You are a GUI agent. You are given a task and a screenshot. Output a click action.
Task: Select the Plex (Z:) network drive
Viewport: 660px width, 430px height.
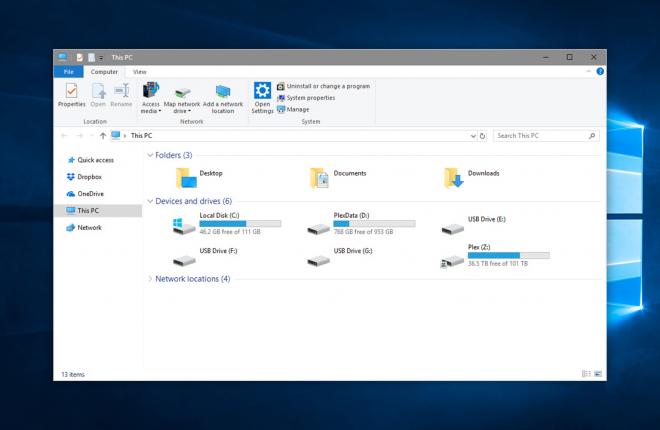(x=452, y=259)
